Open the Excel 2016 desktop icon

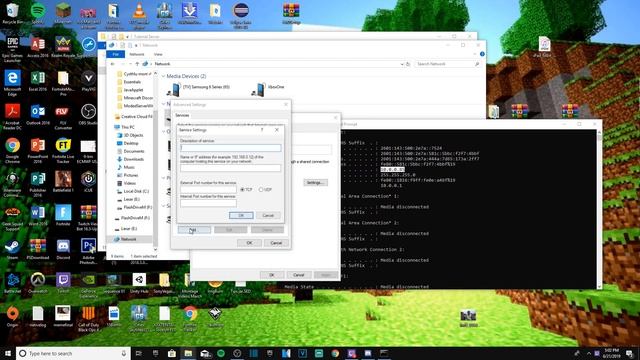click(38, 80)
